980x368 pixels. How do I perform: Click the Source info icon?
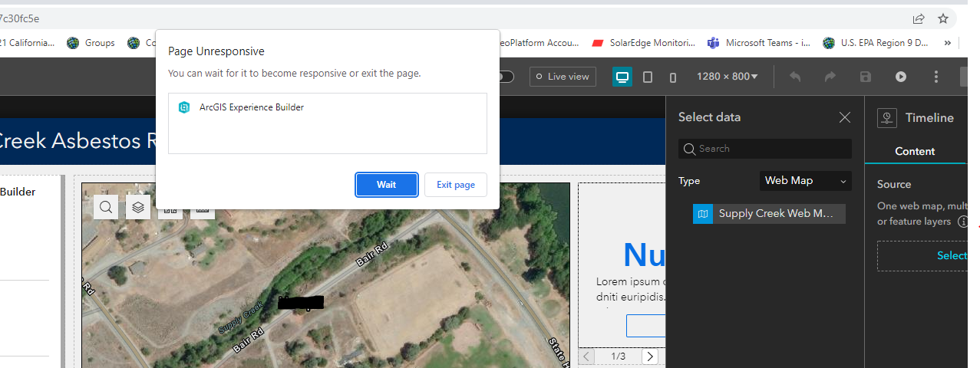tap(962, 222)
